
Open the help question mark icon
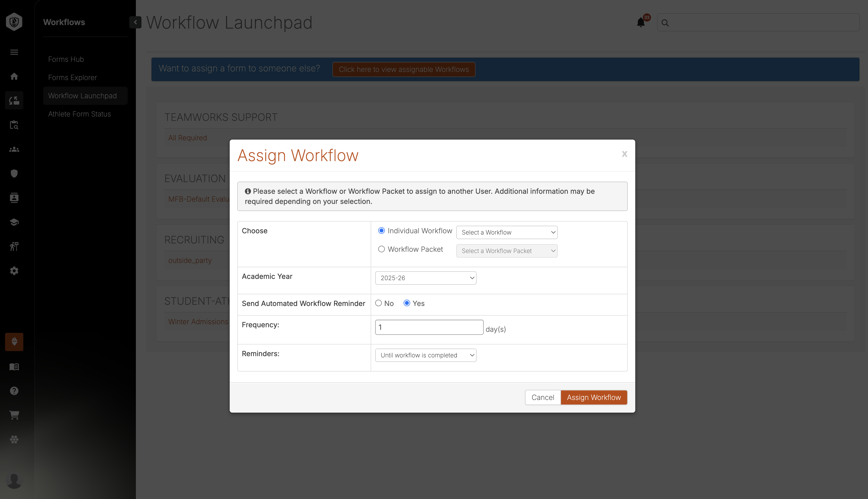[14, 391]
